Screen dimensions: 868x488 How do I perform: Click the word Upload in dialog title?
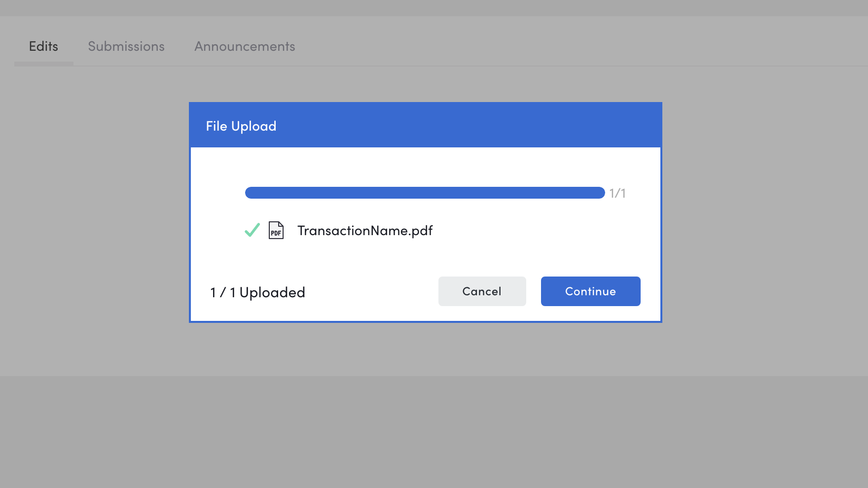[254, 127]
